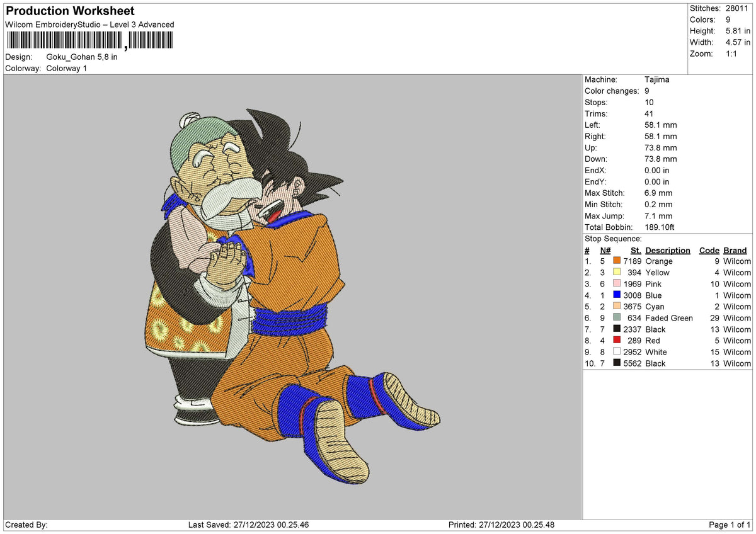This screenshot has width=756, height=534.
Task: Select the Stops value "10"
Action: [x=650, y=102]
